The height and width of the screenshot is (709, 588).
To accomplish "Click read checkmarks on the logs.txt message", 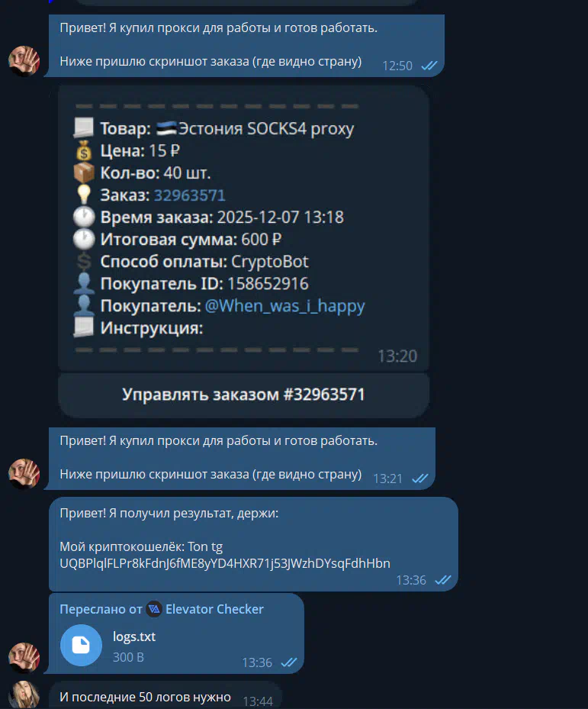I will (289, 663).
